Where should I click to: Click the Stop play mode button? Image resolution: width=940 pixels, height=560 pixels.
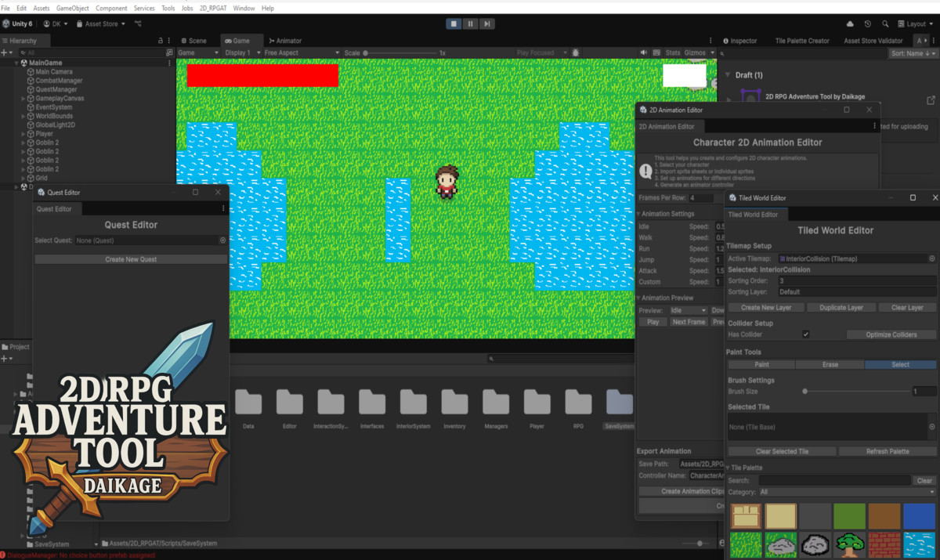pyautogui.click(x=454, y=23)
